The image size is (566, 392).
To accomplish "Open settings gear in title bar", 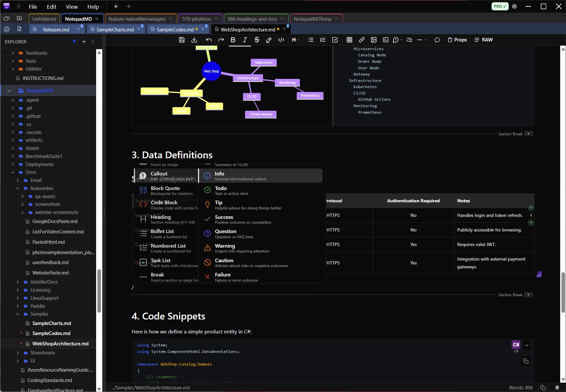I will pyautogui.click(x=515, y=6).
